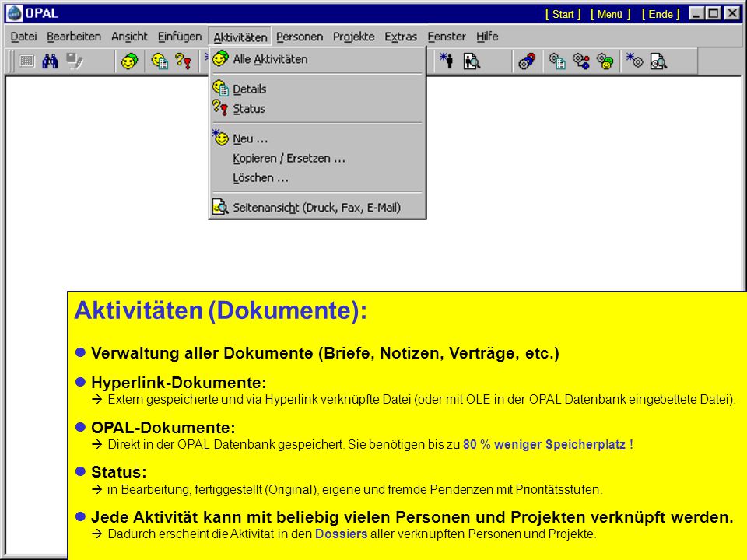Screen dimensions: 747x560
Task: Select Kopieren / Ersetzen ... menu entry
Action: coord(317,158)
